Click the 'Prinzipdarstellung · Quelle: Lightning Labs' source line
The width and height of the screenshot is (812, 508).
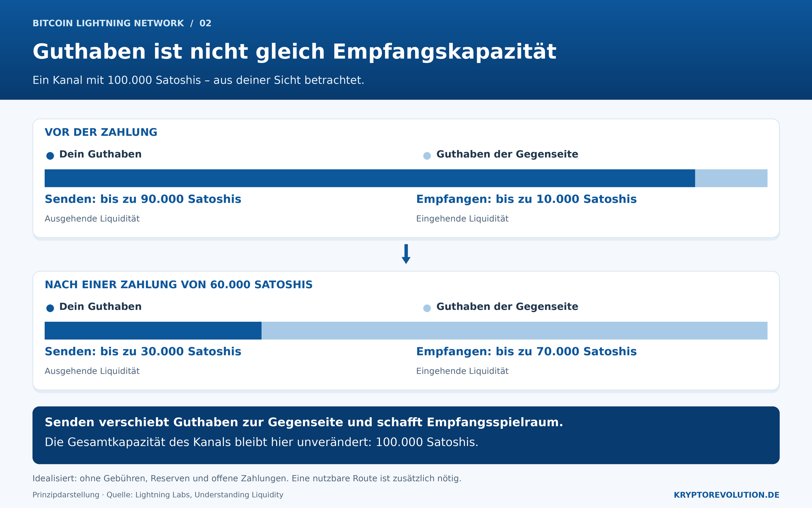[x=158, y=495]
